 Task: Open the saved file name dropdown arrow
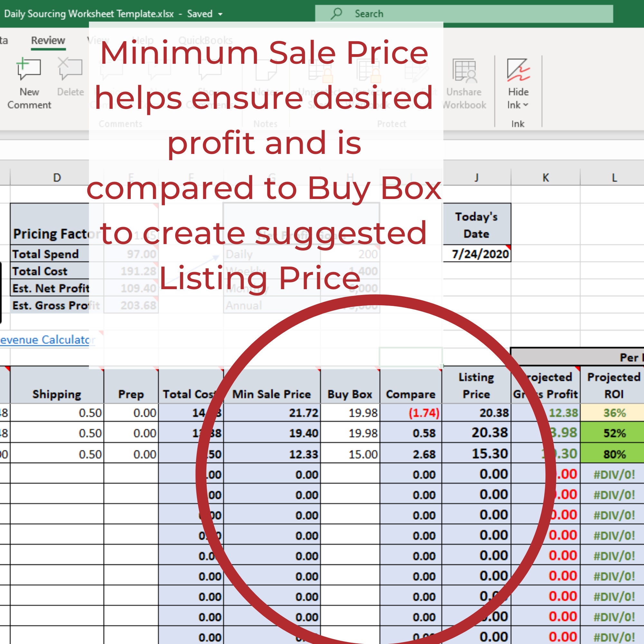220,14
